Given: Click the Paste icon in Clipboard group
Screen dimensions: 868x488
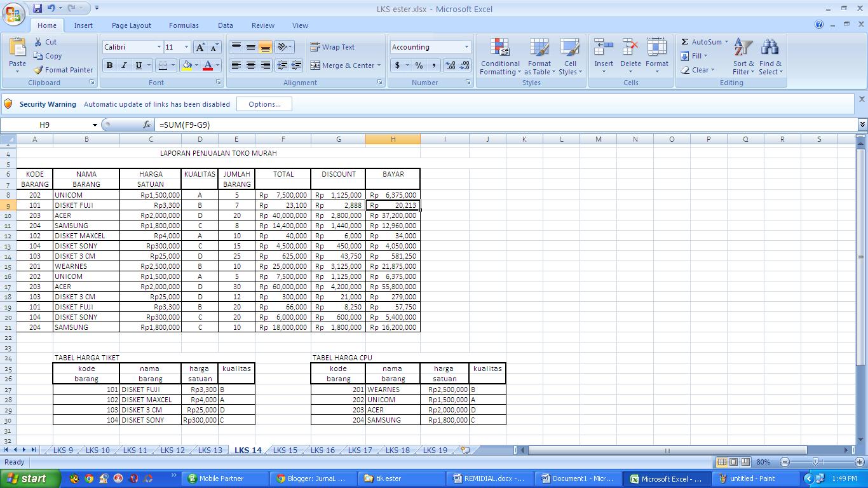Looking at the screenshot, I should pos(17,48).
